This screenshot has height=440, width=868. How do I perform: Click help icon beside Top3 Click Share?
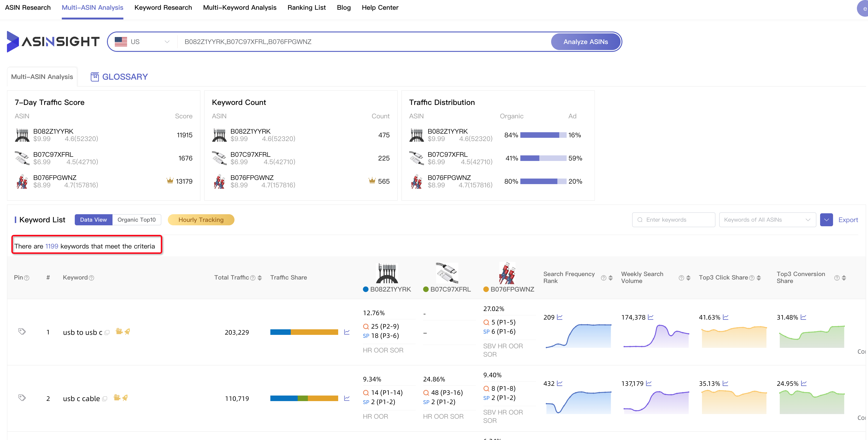(752, 278)
